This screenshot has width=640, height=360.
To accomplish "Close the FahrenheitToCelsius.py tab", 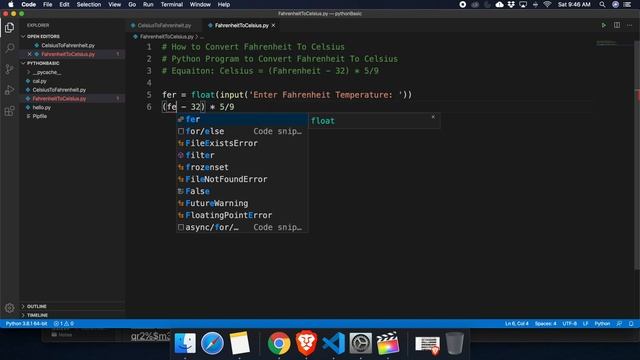I will click(273, 25).
